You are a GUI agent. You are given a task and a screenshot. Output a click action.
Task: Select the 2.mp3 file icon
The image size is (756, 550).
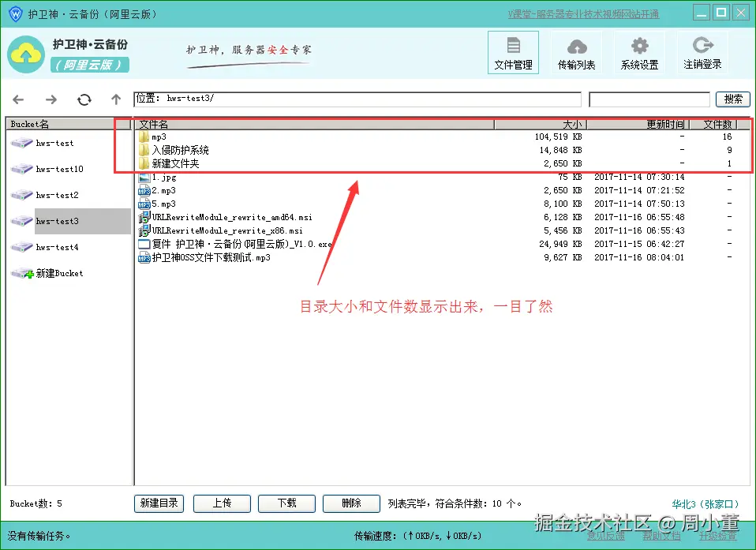pos(144,191)
